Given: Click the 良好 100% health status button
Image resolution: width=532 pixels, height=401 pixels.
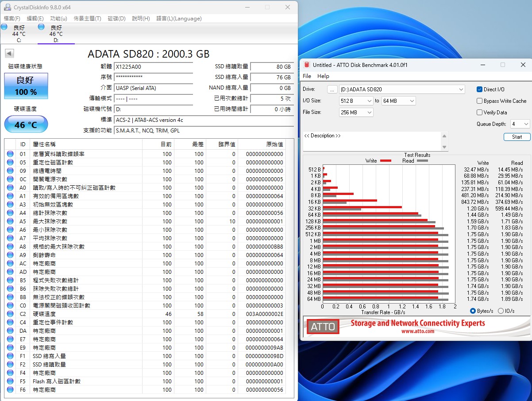Looking at the screenshot, I should [x=26, y=86].
